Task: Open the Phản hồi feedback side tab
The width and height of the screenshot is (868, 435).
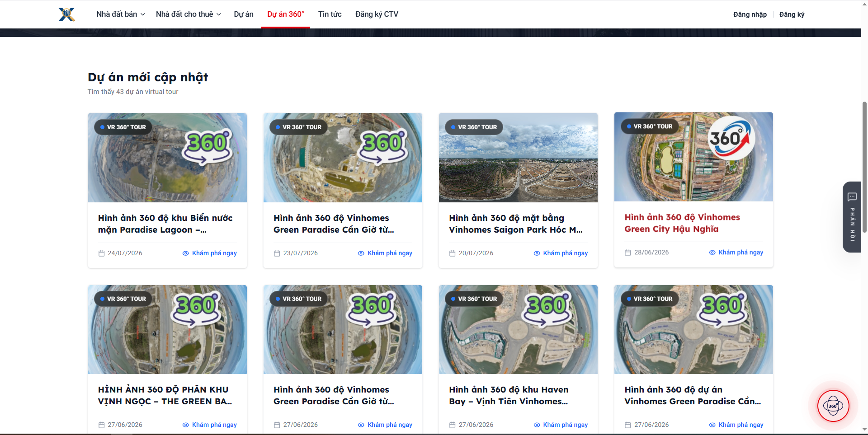Action: 852,217
